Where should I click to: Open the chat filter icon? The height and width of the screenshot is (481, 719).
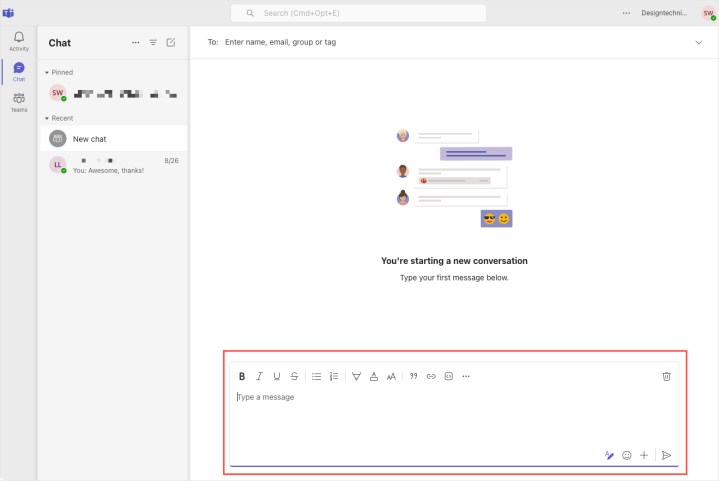pyautogui.click(x=153, y=43)
